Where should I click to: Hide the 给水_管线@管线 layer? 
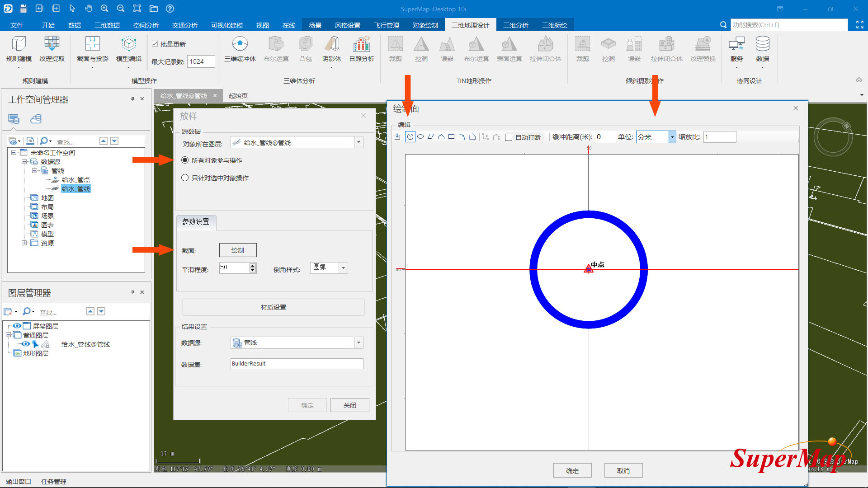coord(25,344)
